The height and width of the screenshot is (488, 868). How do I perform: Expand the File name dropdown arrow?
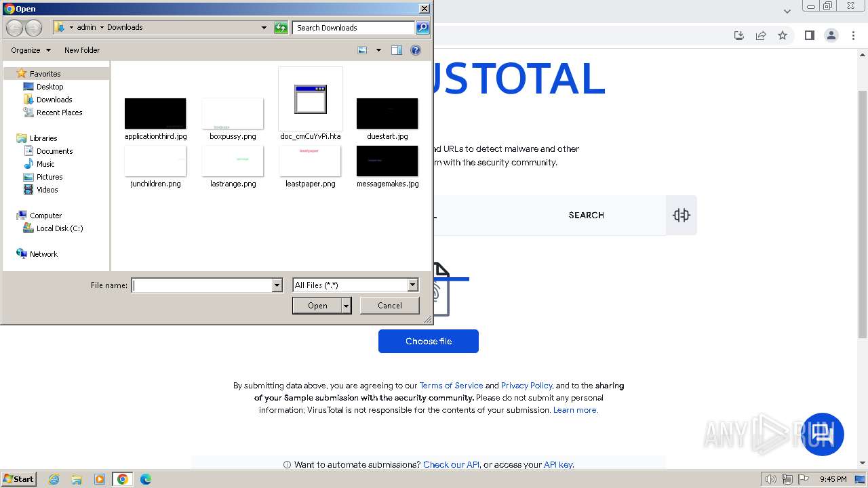click(277, 285)
